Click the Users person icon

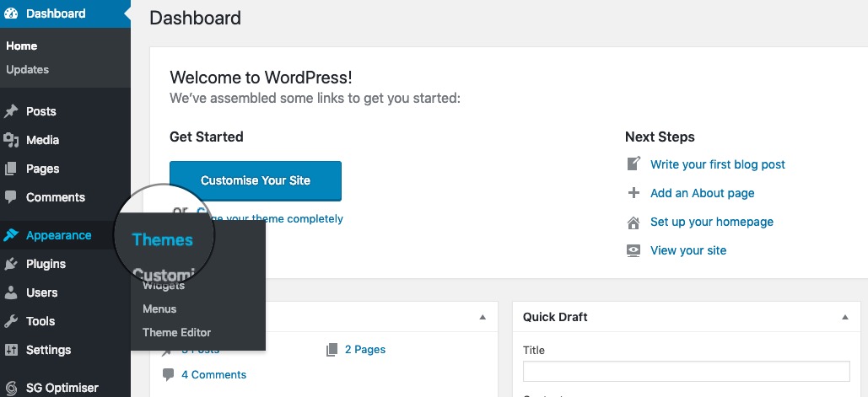click(11, 292)
